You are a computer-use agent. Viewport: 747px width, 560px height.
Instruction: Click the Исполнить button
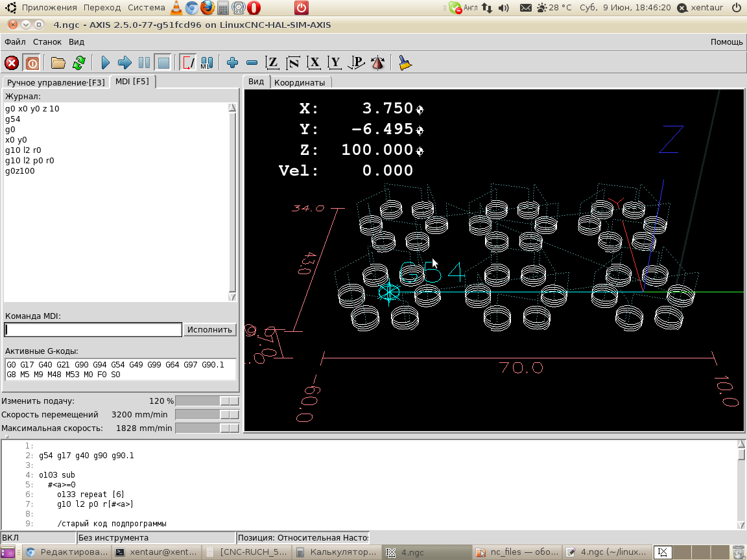pos(209,329)
